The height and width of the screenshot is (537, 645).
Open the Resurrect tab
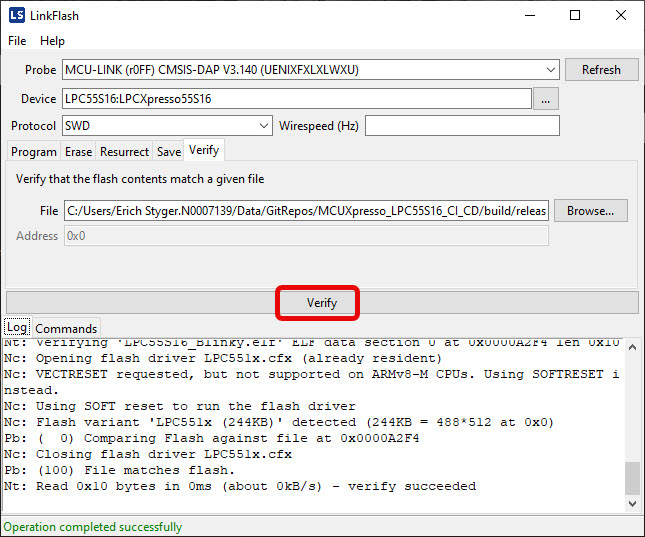[124, 152]
